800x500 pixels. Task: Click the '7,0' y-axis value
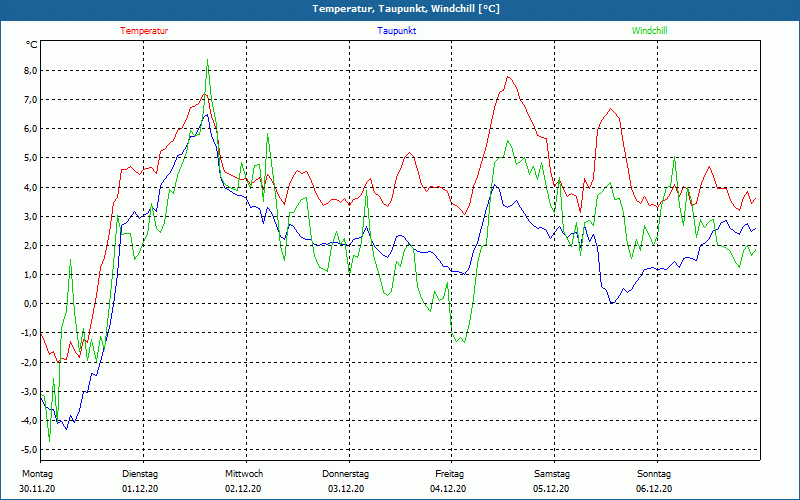[31, 99]
